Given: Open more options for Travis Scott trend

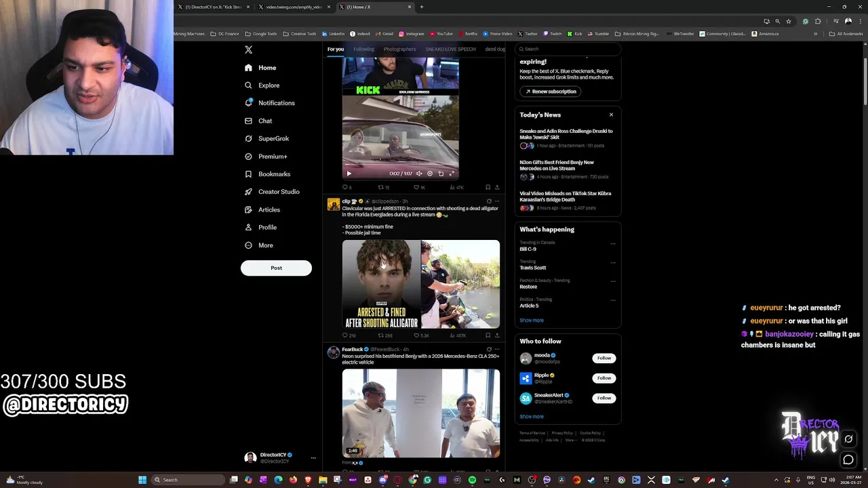Looking at the screenshot, I should [x=613, y=262].
